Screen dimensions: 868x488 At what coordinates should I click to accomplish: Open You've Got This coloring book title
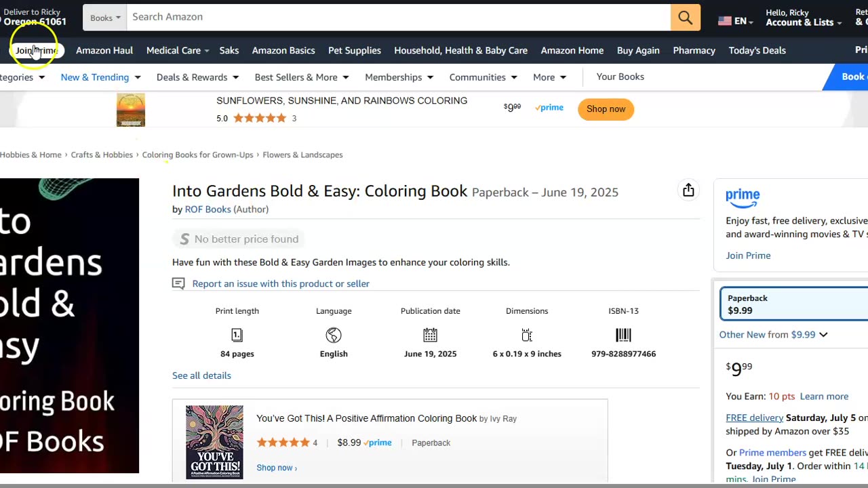366,418
